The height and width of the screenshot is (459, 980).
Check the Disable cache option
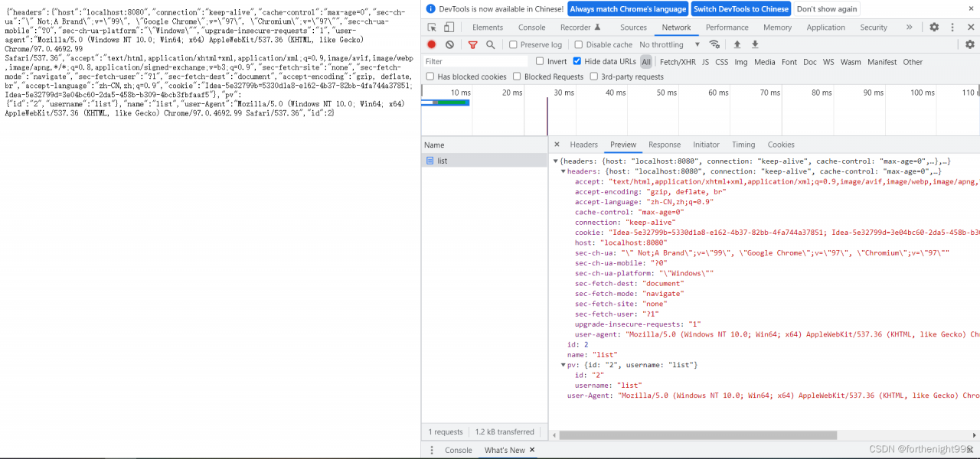coord(579,45)
